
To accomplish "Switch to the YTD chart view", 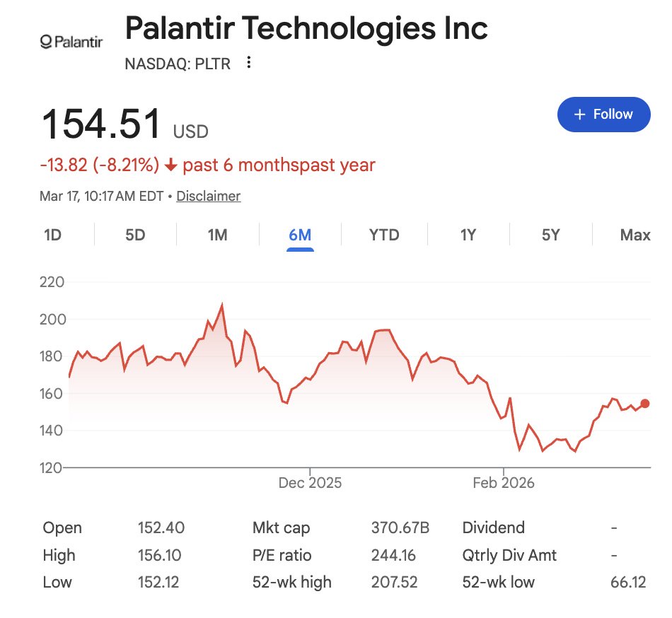I will [384, 235].
